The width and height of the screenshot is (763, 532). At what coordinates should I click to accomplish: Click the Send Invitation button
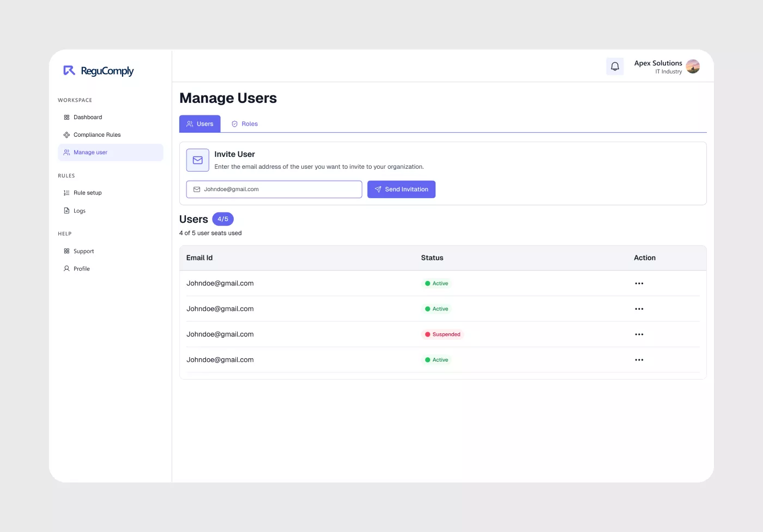[x=401, y=189]
